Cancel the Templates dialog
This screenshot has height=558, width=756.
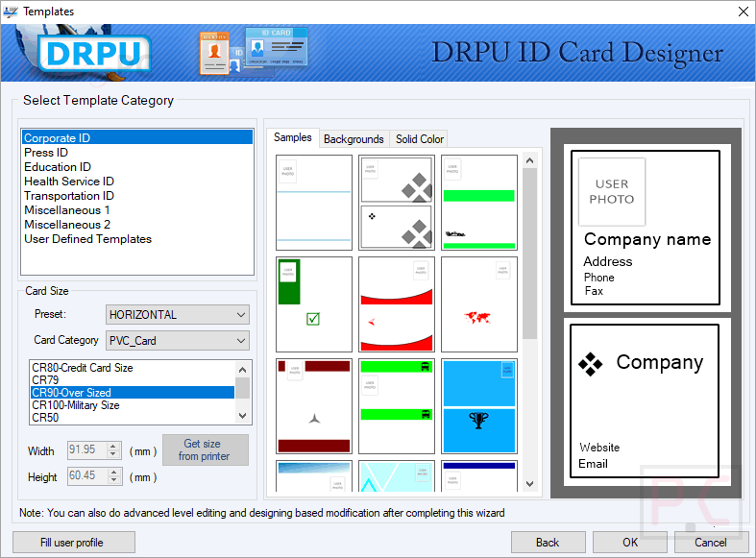pyautogui.click(x=711, y=543)
